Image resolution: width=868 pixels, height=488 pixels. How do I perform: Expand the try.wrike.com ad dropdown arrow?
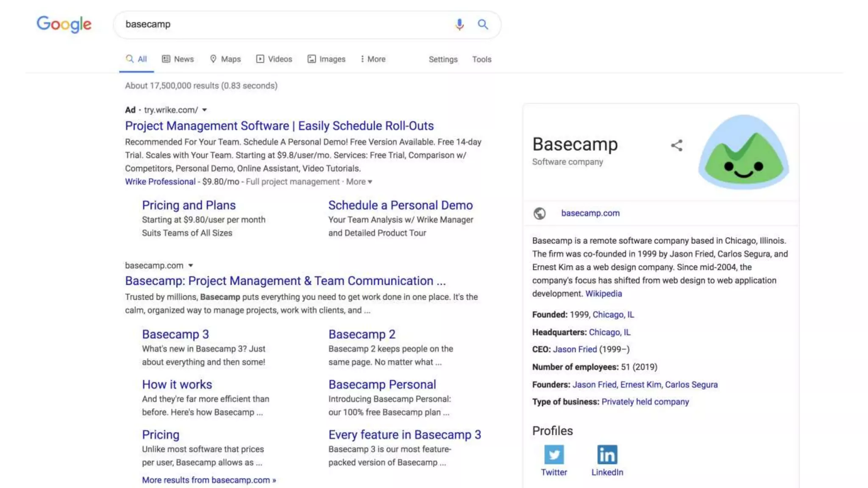(204, 110)
